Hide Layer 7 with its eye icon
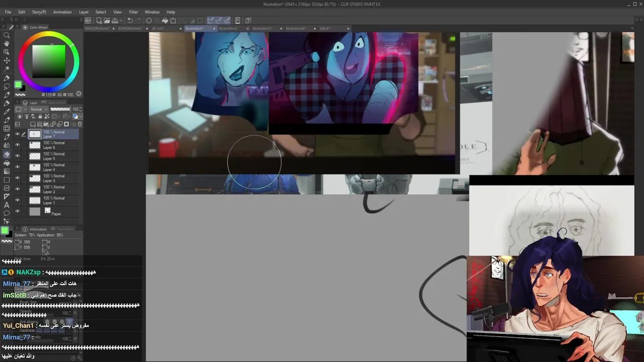Screen dimensions: 644x362 17,134
